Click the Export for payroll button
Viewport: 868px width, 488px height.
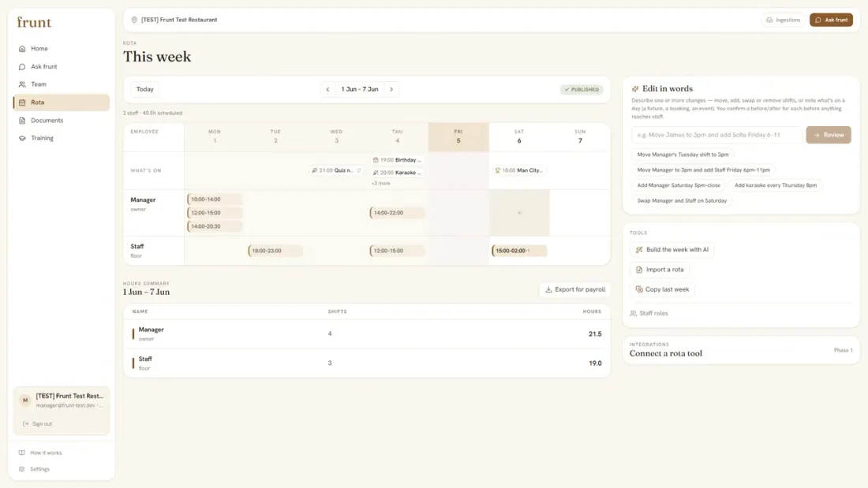[575, 289]
